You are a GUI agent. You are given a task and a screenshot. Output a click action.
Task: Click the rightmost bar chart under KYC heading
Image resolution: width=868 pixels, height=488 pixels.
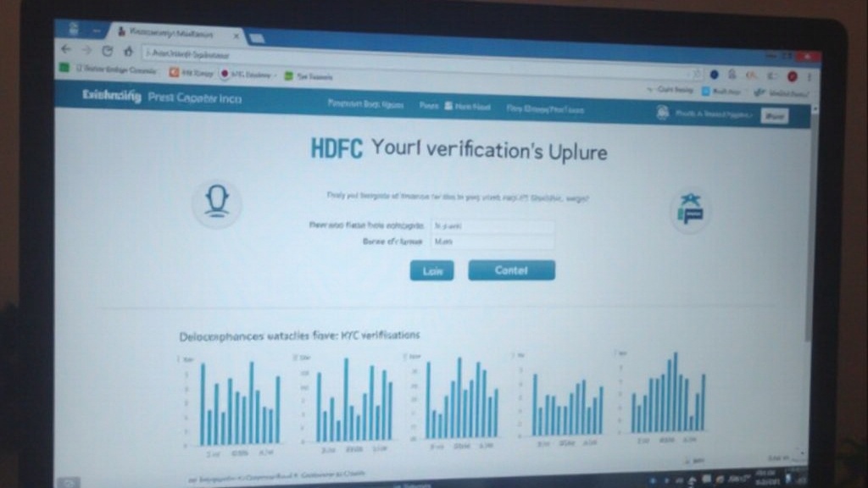pos(661,397)
